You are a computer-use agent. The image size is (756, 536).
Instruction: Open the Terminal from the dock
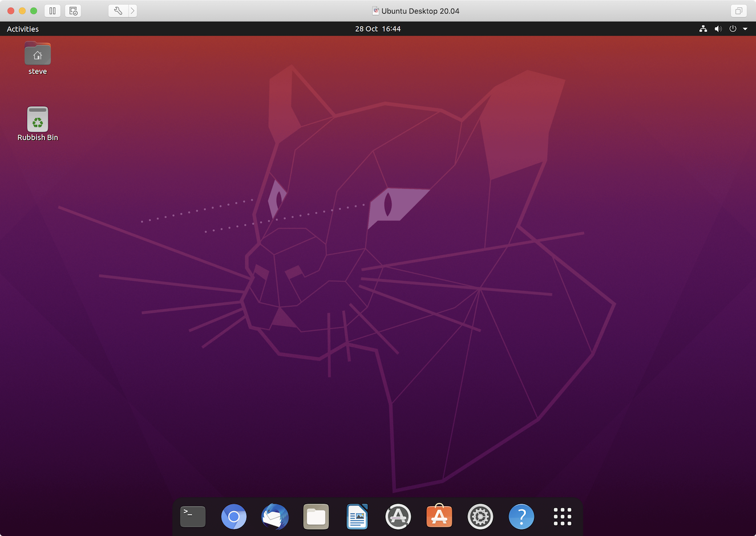(193, 517)
